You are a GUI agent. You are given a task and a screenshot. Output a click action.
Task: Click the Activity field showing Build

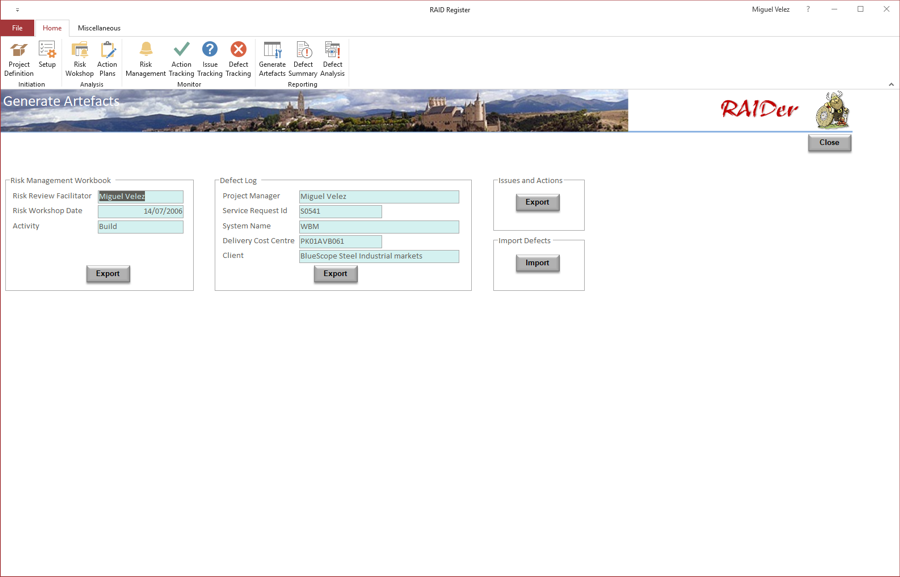[141, 227]
